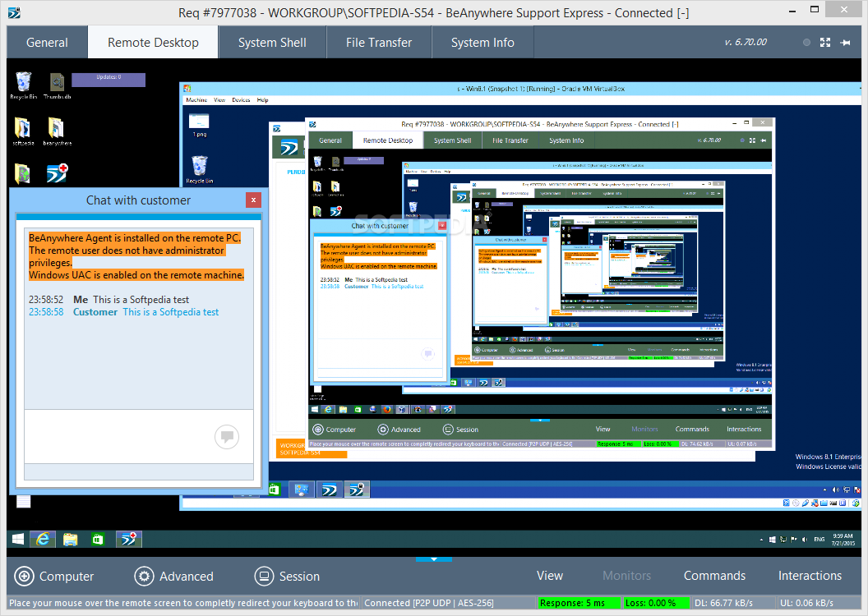Launch Internet Explorer on the remote taskbar
868x616 pixels.
point(43,539)
